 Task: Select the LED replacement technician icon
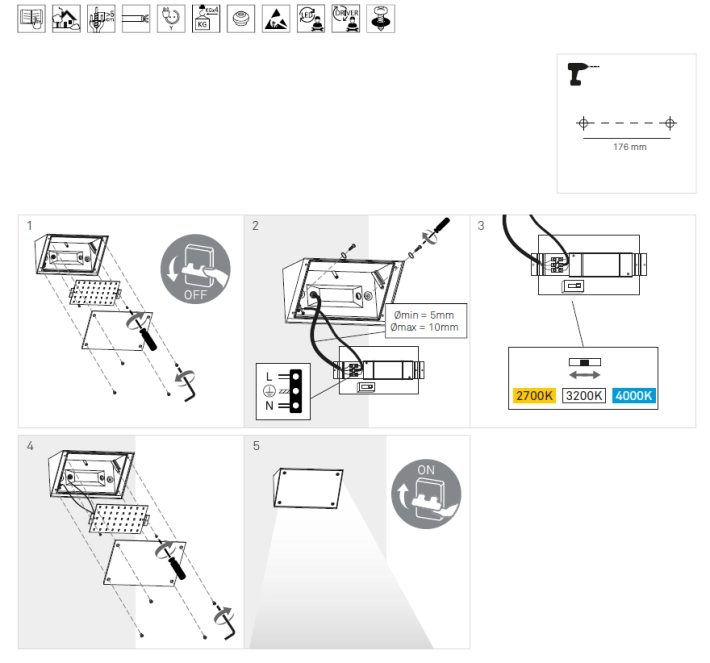point(311,19)
